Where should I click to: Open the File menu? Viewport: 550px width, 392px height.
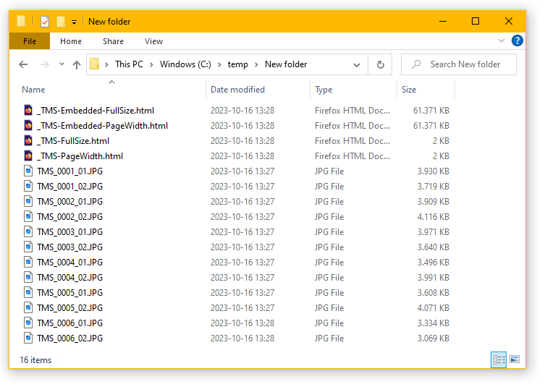[x=30, y=41]
